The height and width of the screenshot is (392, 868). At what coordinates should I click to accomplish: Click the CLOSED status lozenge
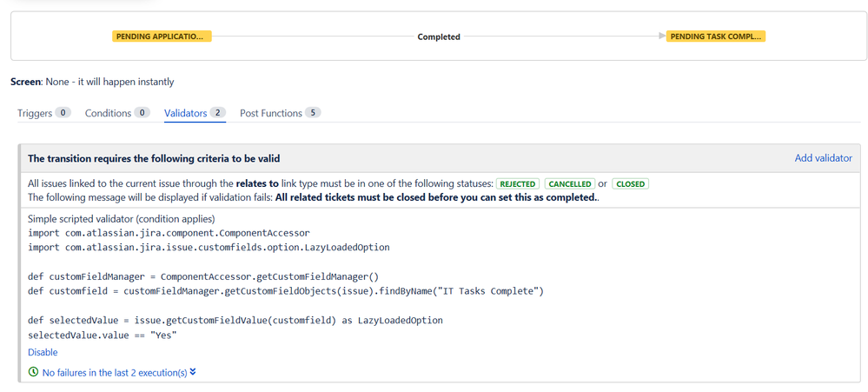[630, 184]
